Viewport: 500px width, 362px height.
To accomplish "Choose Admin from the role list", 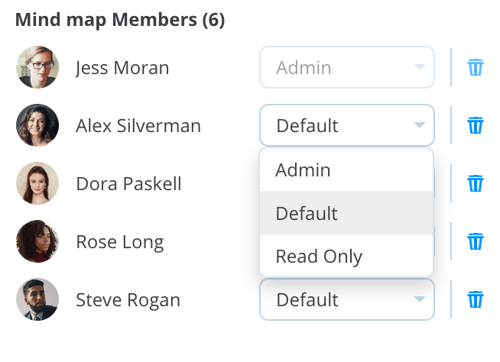I will tap(346, 170).
